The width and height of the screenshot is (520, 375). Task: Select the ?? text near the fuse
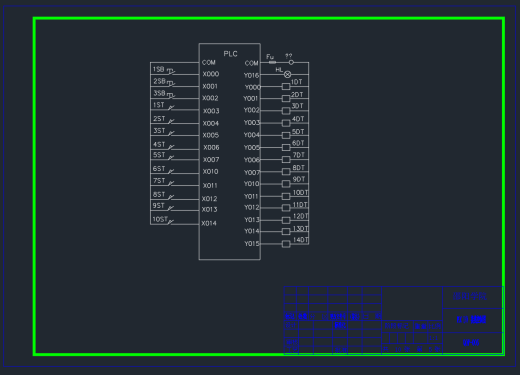coord(289,56)
